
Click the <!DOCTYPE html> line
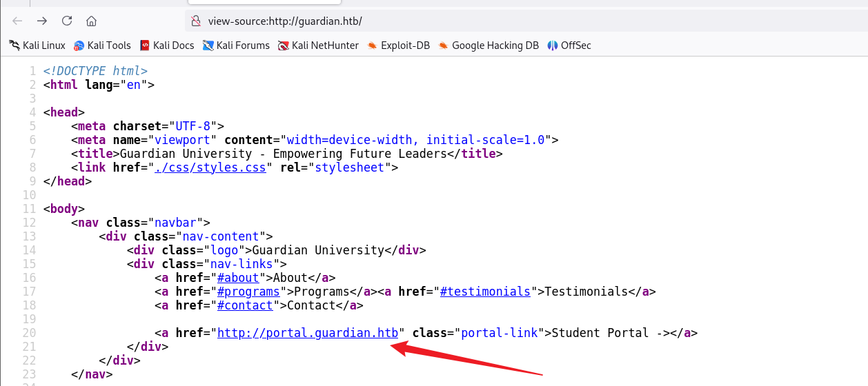click(95, 71)
